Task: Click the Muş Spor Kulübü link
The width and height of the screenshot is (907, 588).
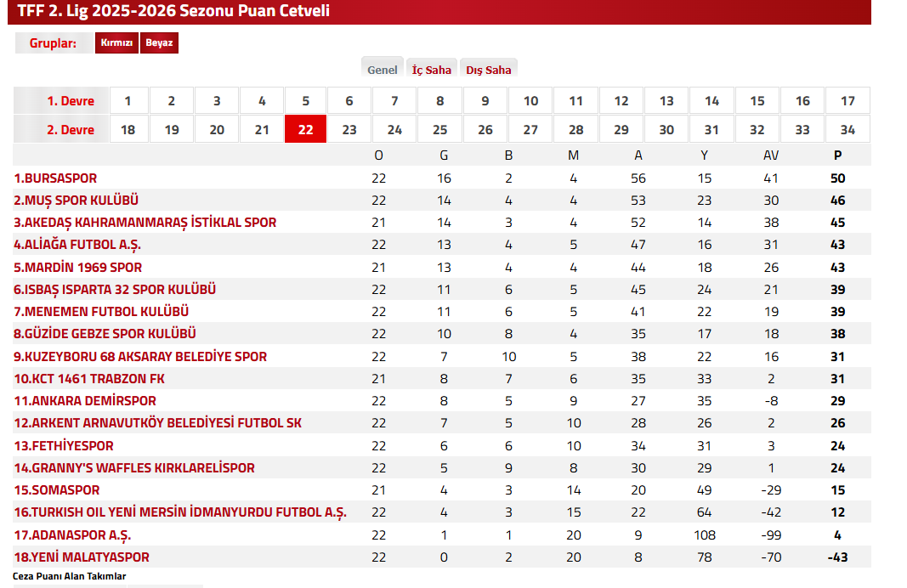Action: pyautogui.click(x=76, y=201)
